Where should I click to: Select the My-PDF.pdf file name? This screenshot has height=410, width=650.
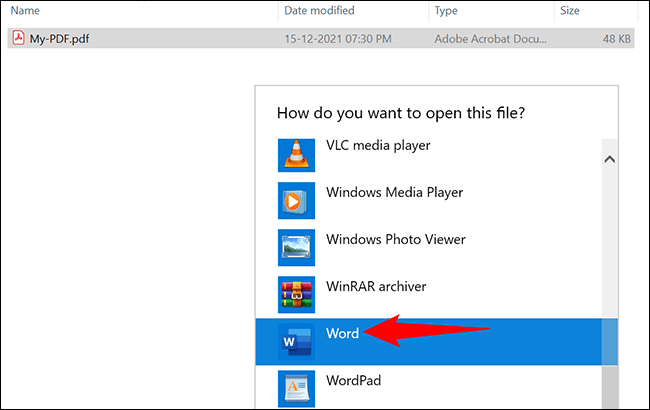coord(59,39)
